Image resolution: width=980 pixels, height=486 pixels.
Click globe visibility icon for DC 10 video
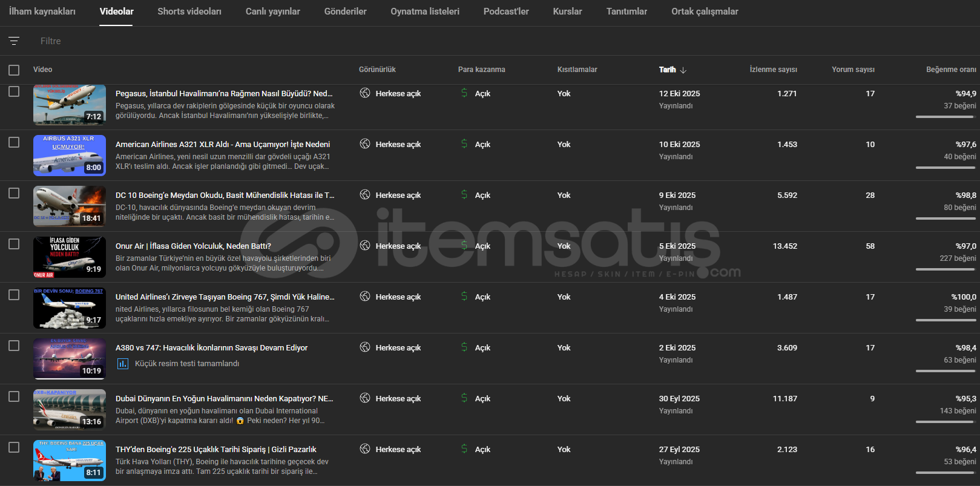coord(365,194)
